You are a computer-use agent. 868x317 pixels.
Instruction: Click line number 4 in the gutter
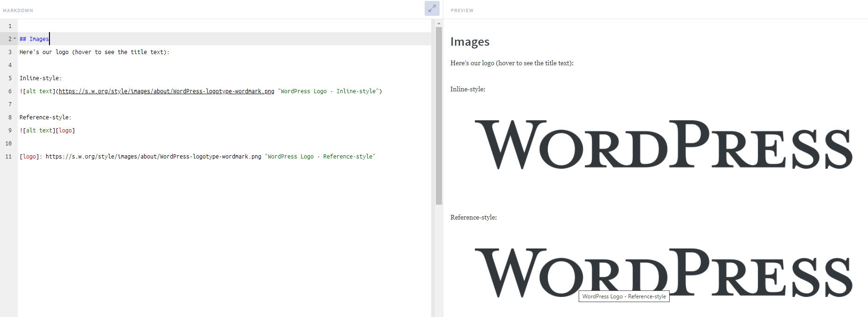coord(10,65)
